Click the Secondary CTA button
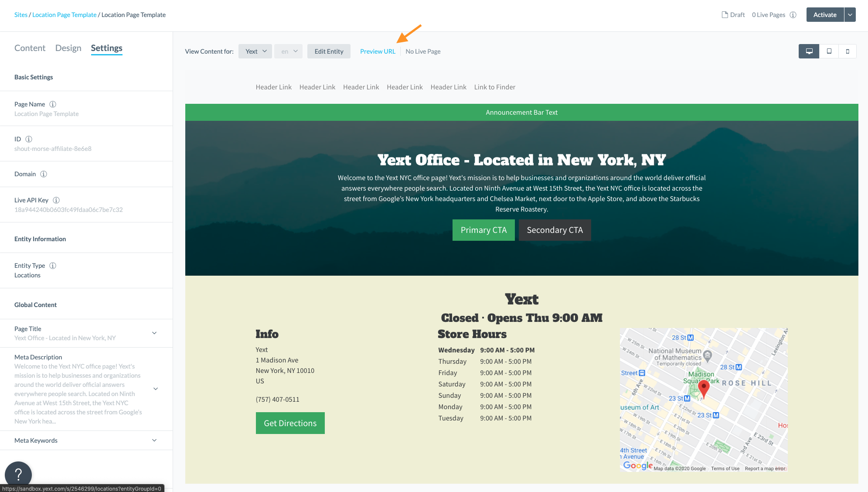This screenshot has height=492, width=868. [x=555, y=230]
